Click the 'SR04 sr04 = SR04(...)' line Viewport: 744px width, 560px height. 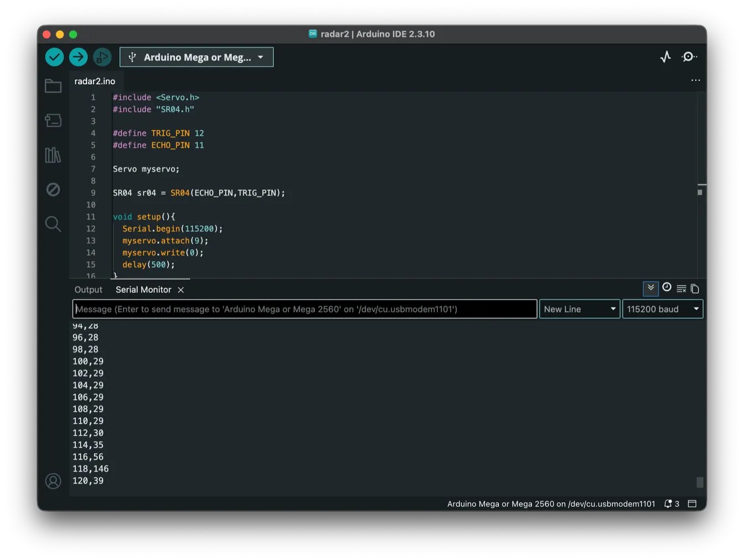point(199,193)
